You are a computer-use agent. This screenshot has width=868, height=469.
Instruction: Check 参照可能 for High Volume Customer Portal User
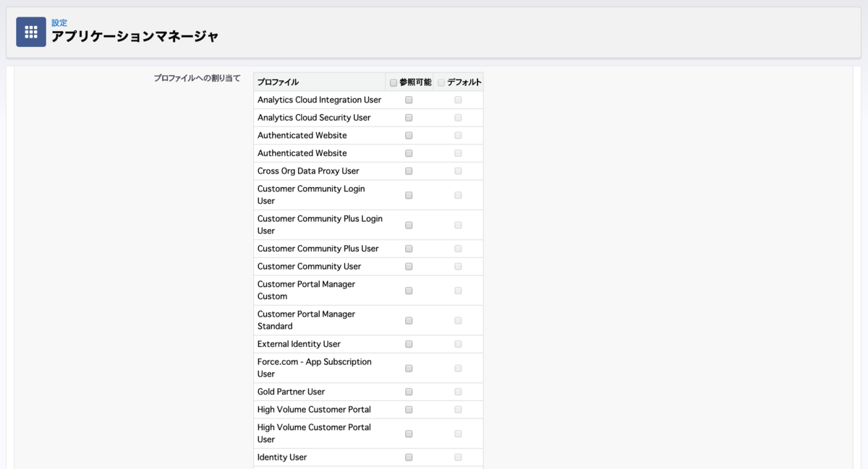coord(409,434)
